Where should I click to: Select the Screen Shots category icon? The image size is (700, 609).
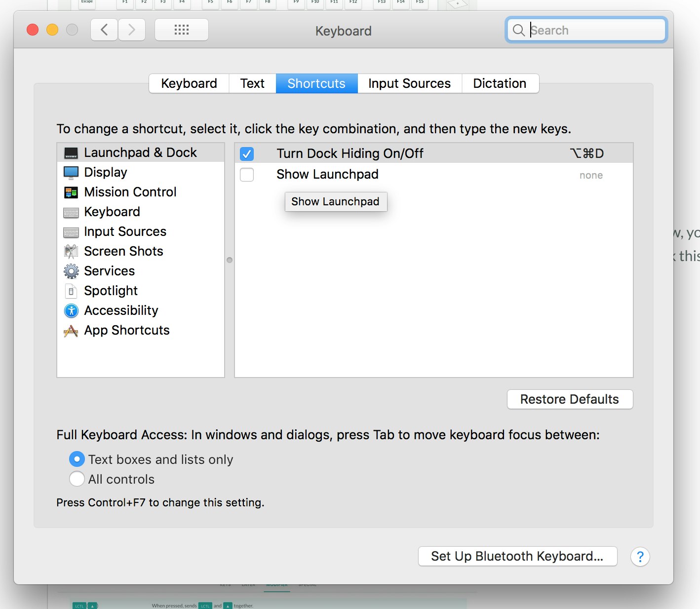coord(71,252)
